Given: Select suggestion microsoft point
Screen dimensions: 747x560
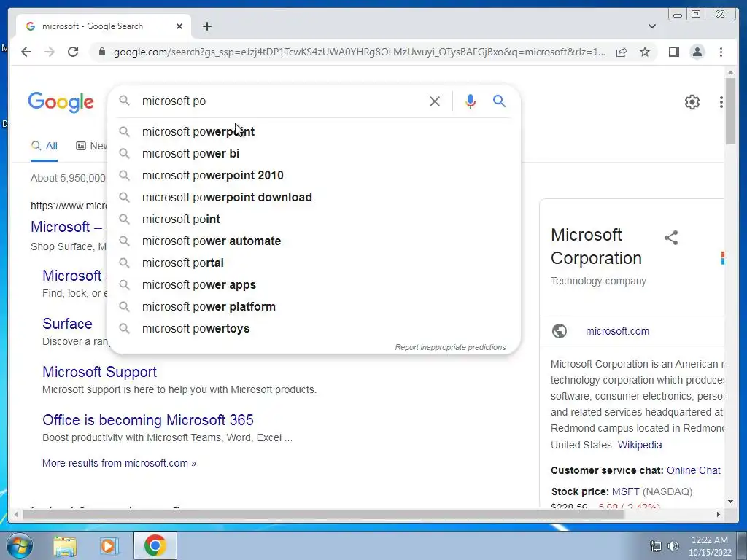Looking at the screenshot, I should click(x=314, y=219).
